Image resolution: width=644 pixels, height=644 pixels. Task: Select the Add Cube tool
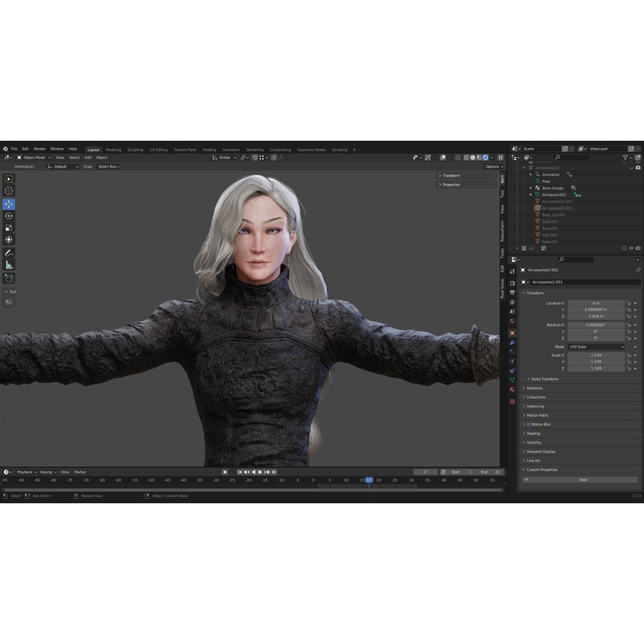click(8, 278)
